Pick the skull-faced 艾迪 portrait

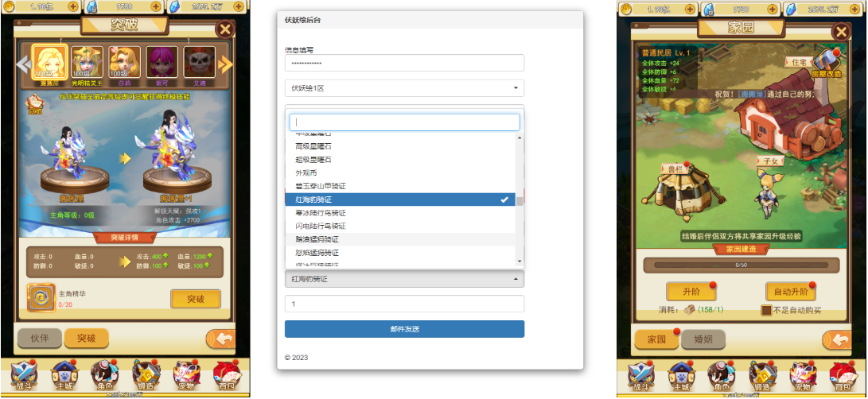click(199, 62)
